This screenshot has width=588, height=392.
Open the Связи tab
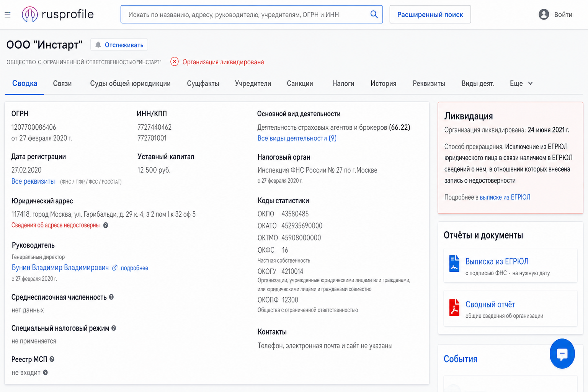(62, 83)
